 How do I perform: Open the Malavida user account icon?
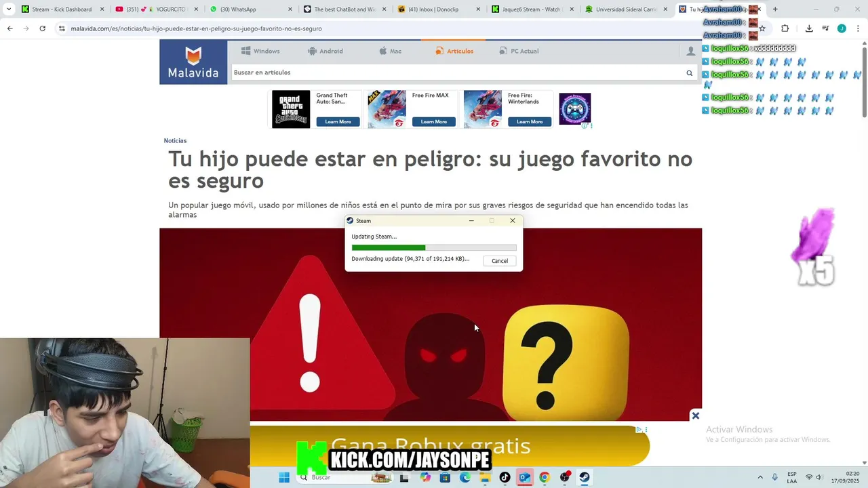pyautogui.click(x=690, y=51)
